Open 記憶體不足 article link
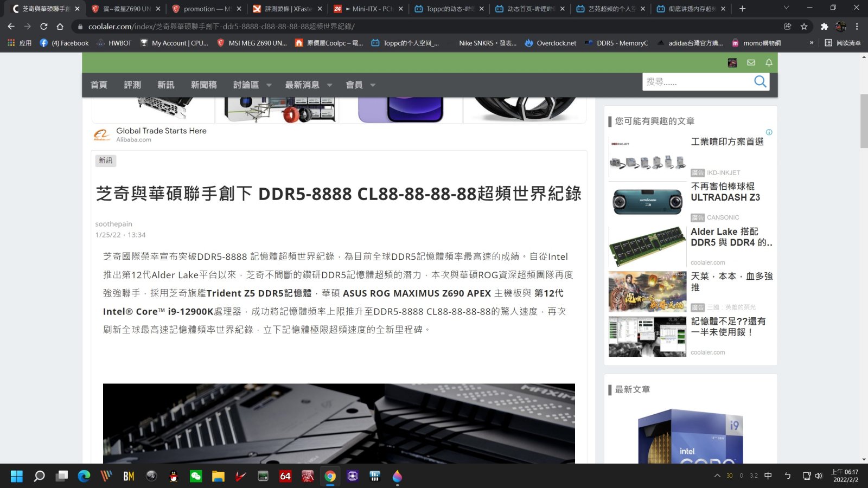 coord(727,326)
